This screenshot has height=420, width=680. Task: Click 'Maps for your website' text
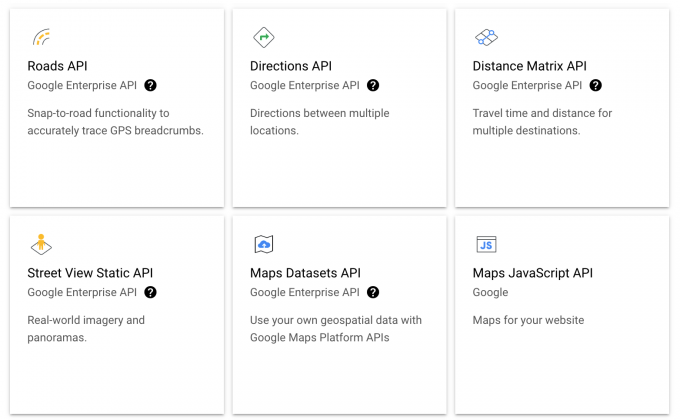click(528, 320)
